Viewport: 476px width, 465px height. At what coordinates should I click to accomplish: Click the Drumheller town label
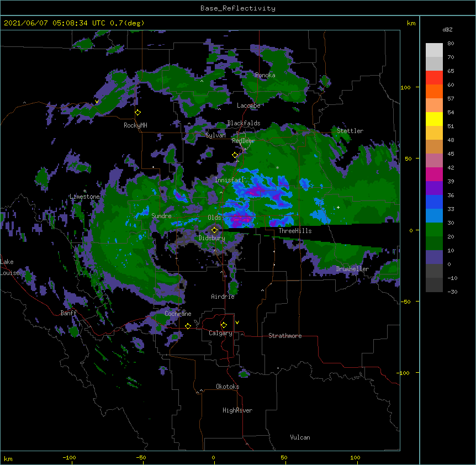pos(352,269)
